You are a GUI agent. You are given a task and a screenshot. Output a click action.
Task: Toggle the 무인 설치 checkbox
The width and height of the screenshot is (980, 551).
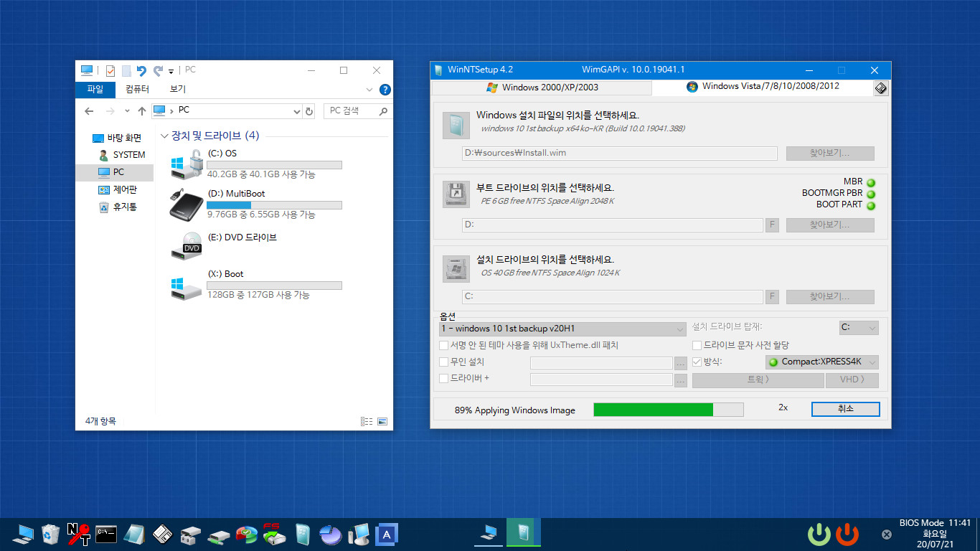coord(444,362)
